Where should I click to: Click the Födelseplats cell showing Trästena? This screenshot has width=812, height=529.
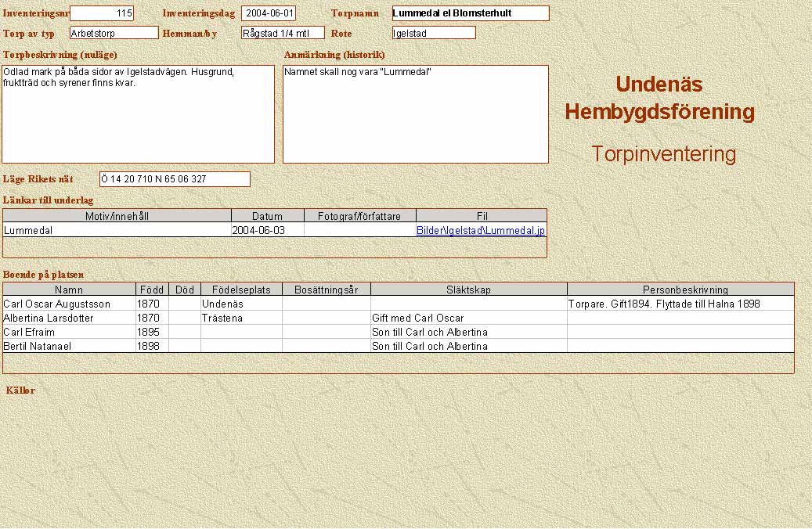(240, 318)
